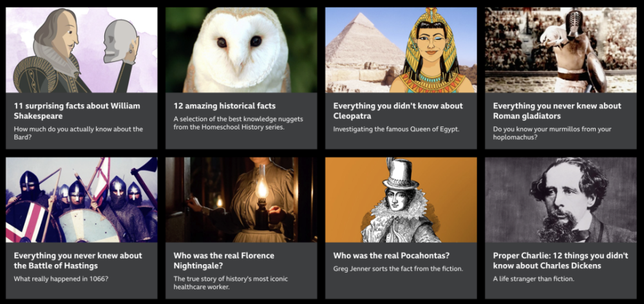This screenshot has height=304, width=644.
Task: Open the William Shakespeare illustration thumbnail
Action: coord(81,50)
